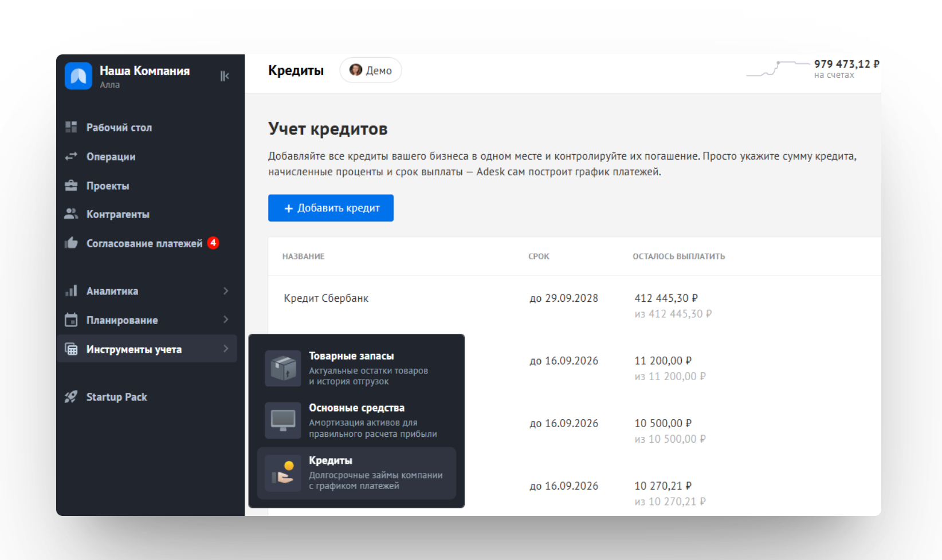This screenshot has height=560, width=942.
Task: Click the company logo icon
Action: pos(78,76)
